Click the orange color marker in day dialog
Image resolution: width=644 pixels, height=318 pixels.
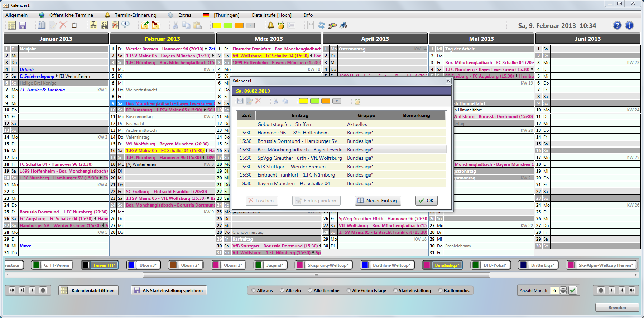click(x=326, y=101)
